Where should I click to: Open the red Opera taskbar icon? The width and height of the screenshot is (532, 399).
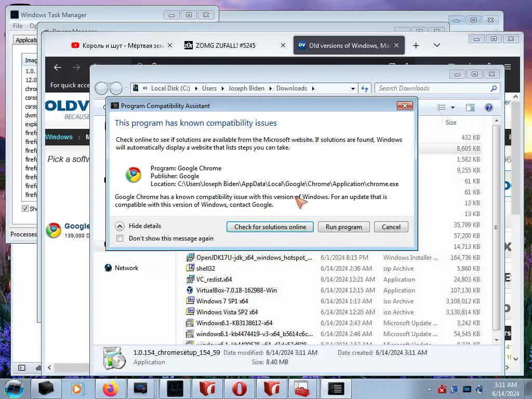(x=240, y=389)
